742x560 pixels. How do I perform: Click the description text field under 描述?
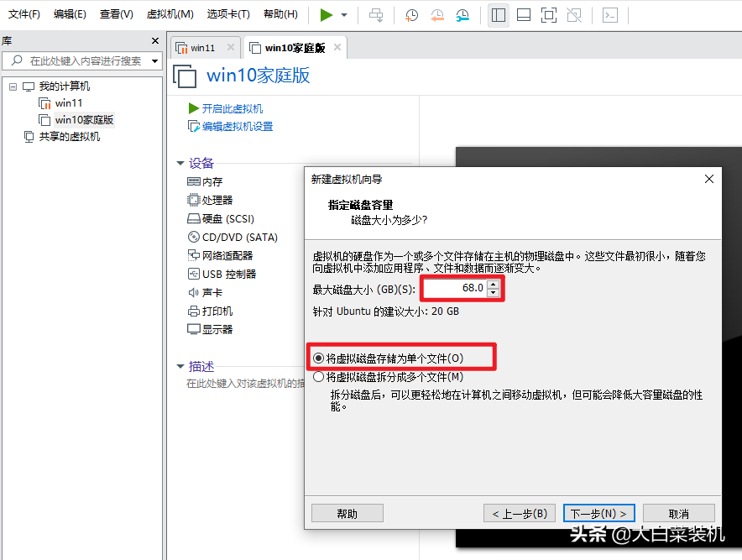[245, 384]
